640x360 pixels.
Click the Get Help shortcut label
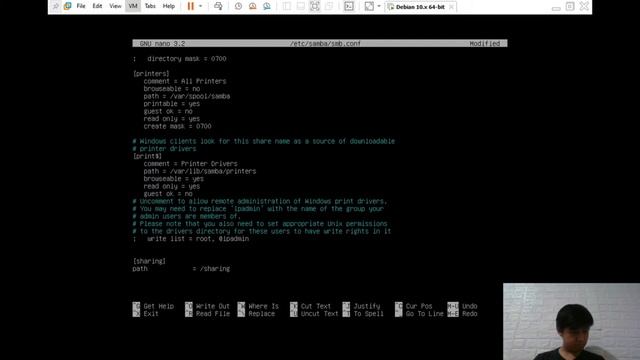[x=158, y=306]
